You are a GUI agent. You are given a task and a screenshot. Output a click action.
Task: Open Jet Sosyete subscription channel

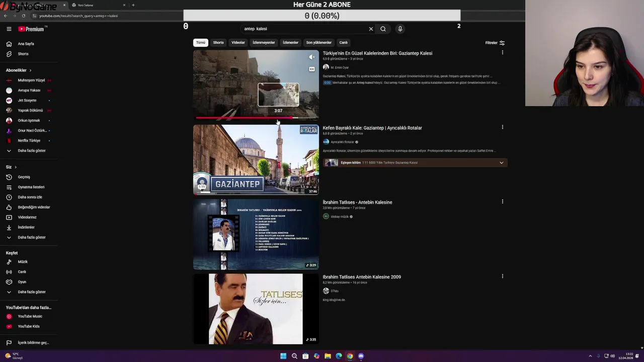[x=27, y=101]
